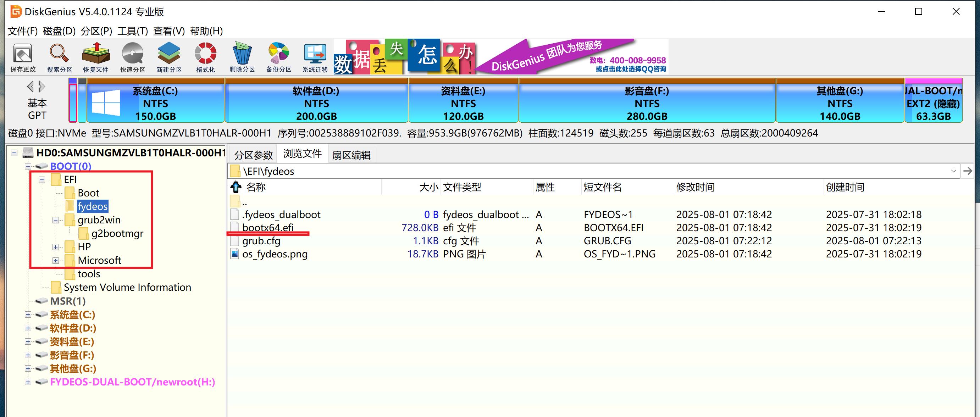The image size is (980, 417).
Task: Select the fydeos folder in the tree
Action: pyautogui.click(x=93, y=206)
